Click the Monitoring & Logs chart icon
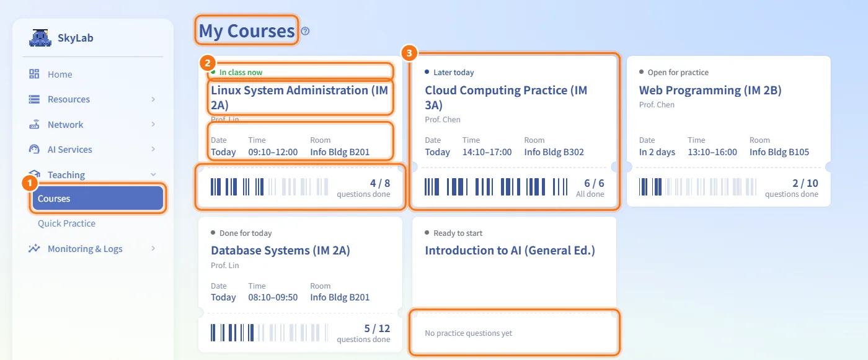This screenshot has height=360, width=868. (x=34, y=249)
